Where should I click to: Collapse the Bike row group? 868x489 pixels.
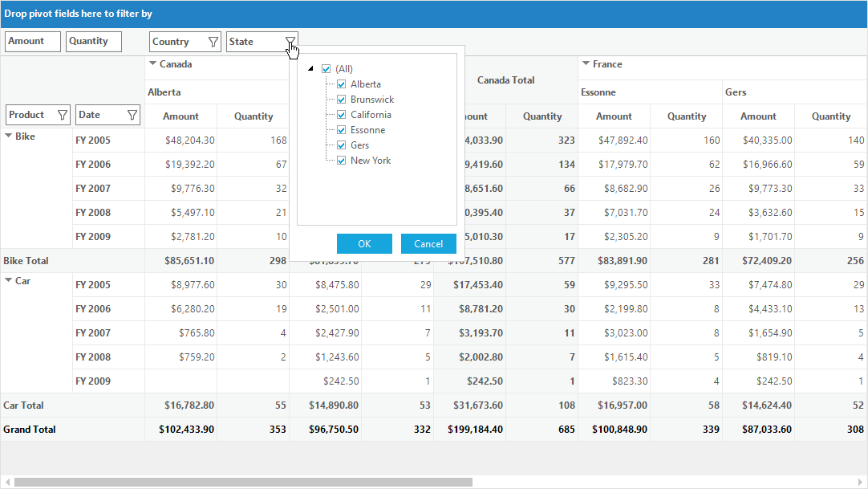coord(8,136)
